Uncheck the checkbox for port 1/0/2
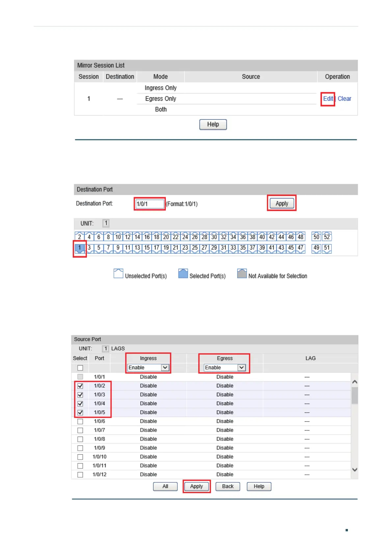Viewport: 392px width, 554px height. point(80,386)
